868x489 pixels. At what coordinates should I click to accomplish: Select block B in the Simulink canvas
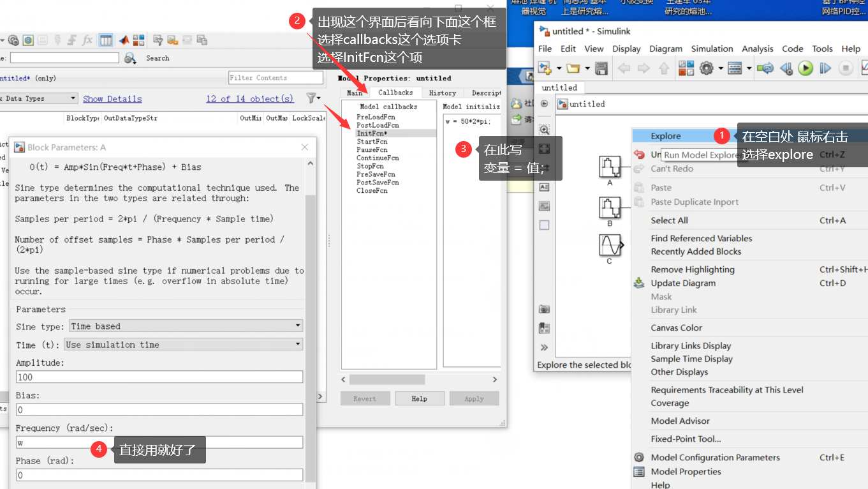(x=610, y=208)
